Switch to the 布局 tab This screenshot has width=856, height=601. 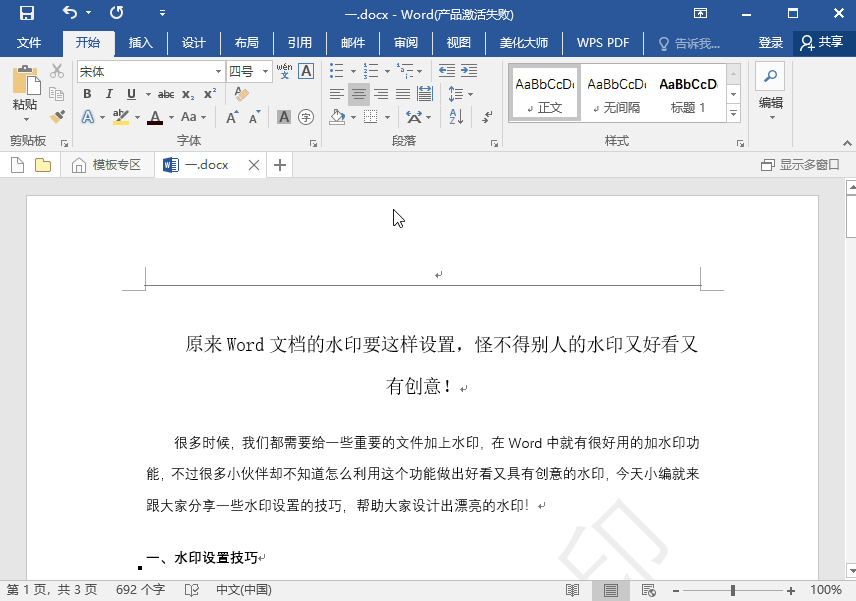246,43
